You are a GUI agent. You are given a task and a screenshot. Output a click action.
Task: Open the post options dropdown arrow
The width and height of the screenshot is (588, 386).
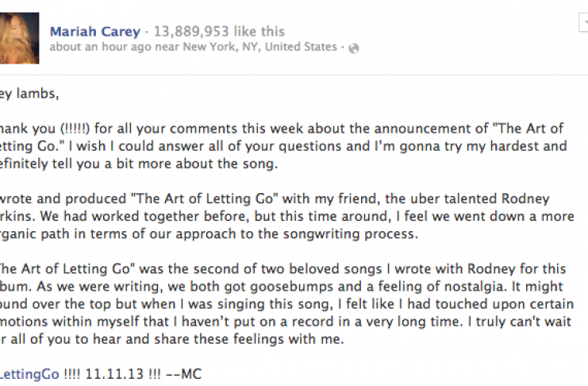(583, 25)
